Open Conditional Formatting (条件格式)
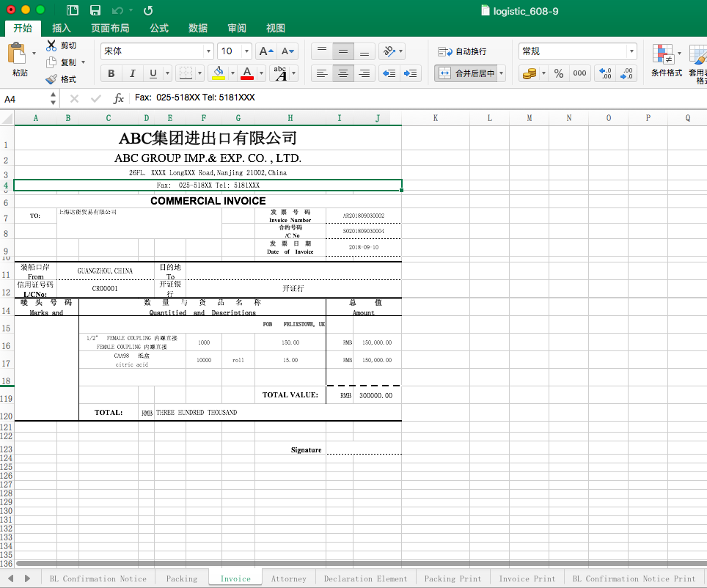The width and height of the screenshot is (707, 588). click(666, 59)
